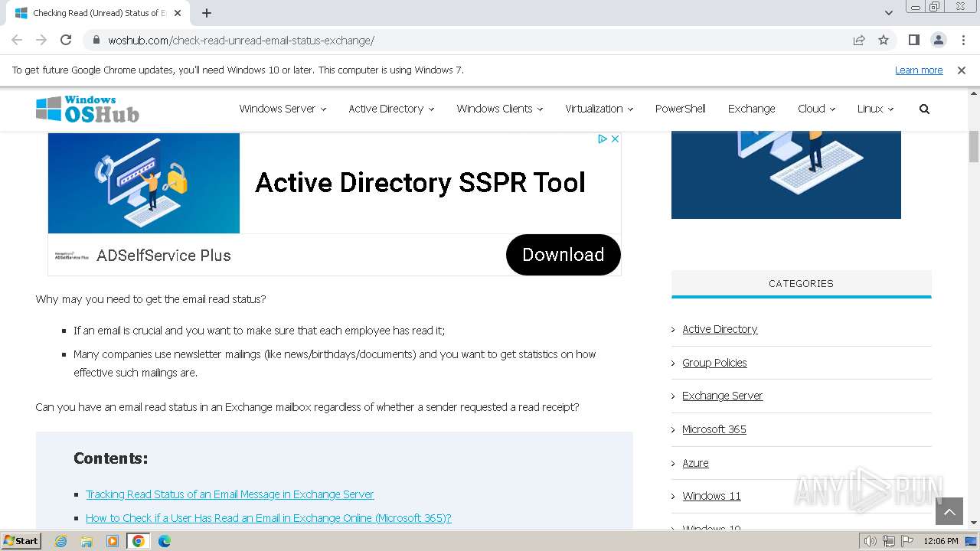Open the Windows 11 category
Screen dimensions: 980x551
pyautogui.click(x=711, y=496)
